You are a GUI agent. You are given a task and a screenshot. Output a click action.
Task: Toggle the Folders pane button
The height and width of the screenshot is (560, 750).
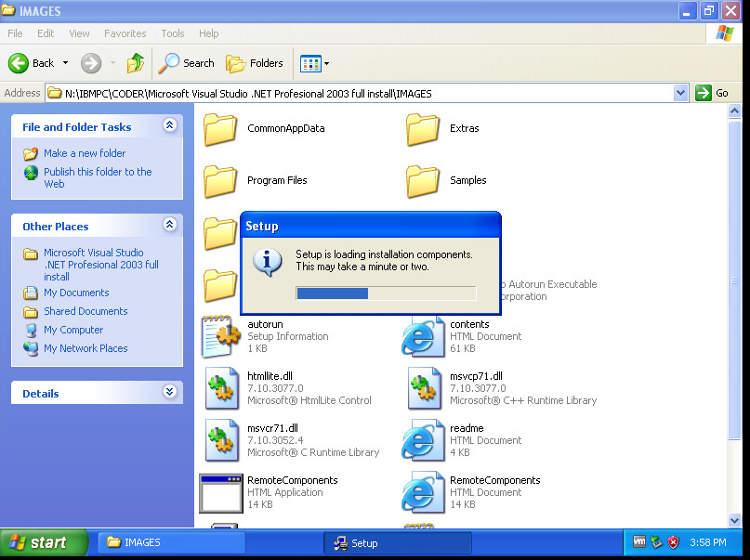tap(255, 63)
